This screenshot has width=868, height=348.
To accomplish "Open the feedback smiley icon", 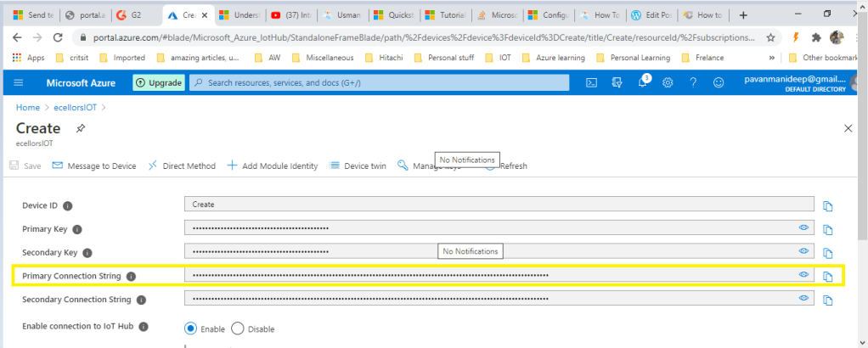I will tap(719, 82).
